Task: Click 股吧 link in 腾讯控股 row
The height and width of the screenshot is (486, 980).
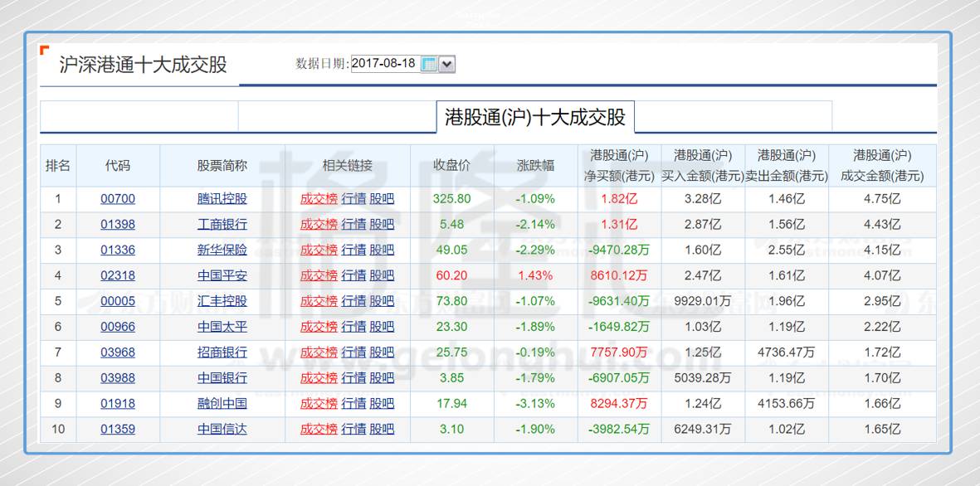Action: 382,199
